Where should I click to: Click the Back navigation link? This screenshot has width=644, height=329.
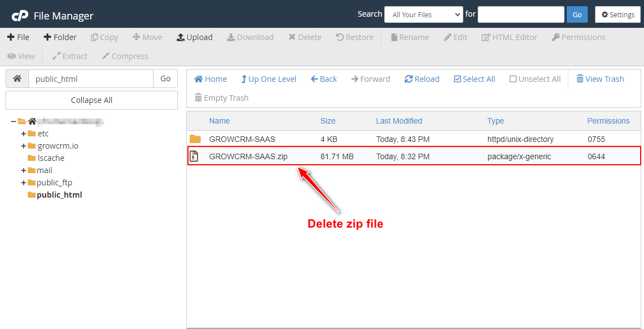pyautogui.click(x=324, y=79)
